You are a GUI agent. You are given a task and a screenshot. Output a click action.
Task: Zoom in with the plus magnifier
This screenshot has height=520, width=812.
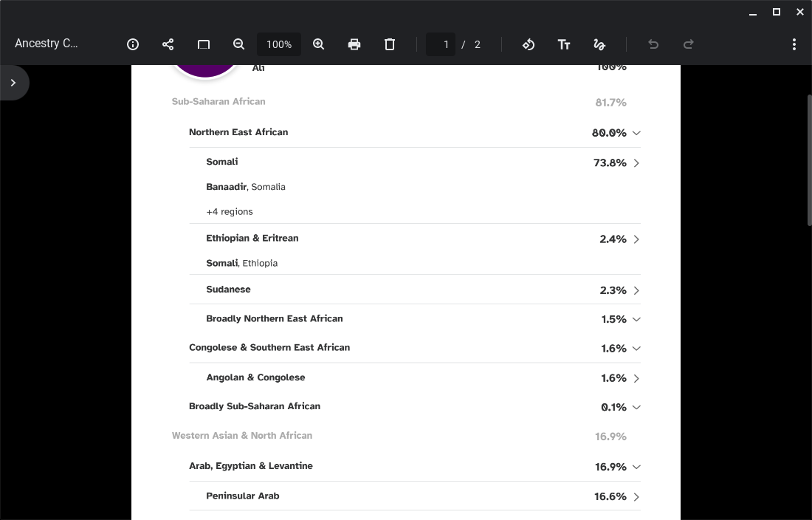click(318, 44)
